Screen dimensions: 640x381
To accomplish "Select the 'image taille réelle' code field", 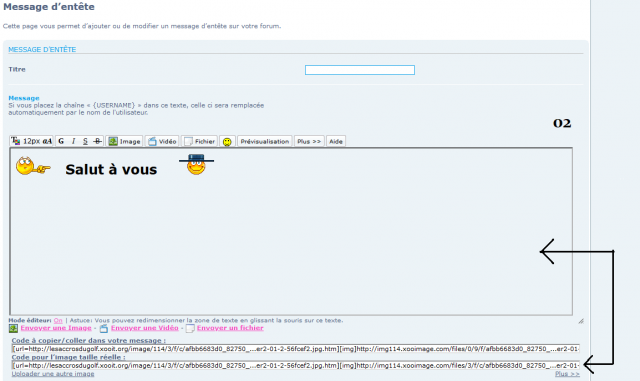I will click(296, 365).
